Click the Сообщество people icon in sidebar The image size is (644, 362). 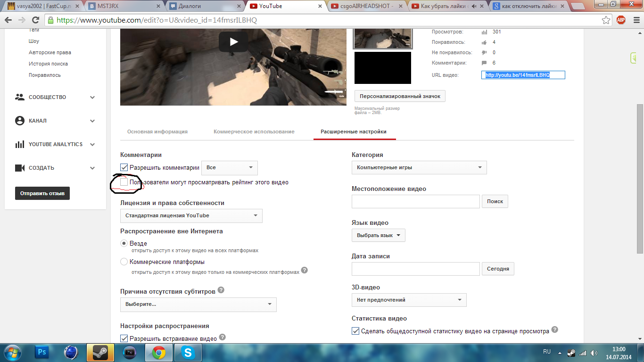click(x=20, y=97)
